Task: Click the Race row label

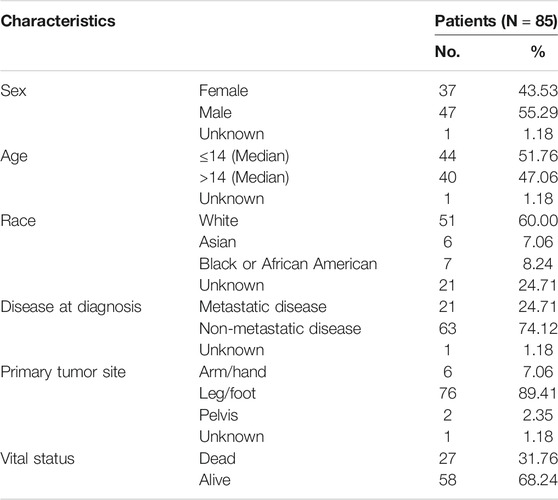Action: 18,221
